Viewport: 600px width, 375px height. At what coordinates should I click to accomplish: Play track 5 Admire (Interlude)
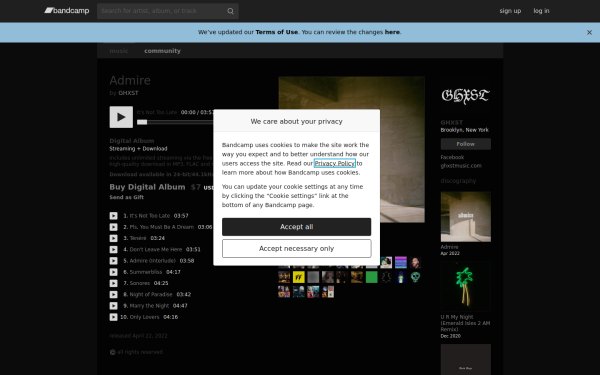114,261
